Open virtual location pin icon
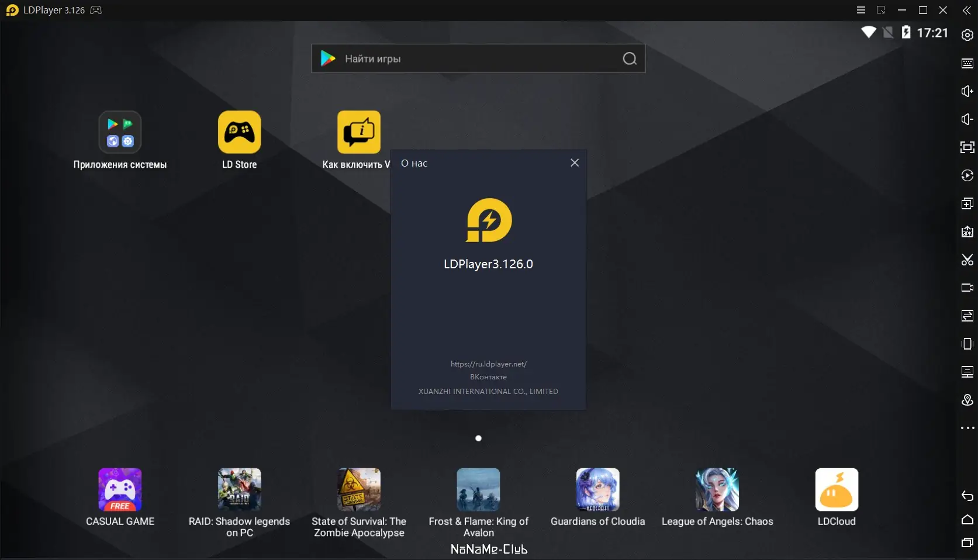978x560 pixels. [x=967, y=400]
